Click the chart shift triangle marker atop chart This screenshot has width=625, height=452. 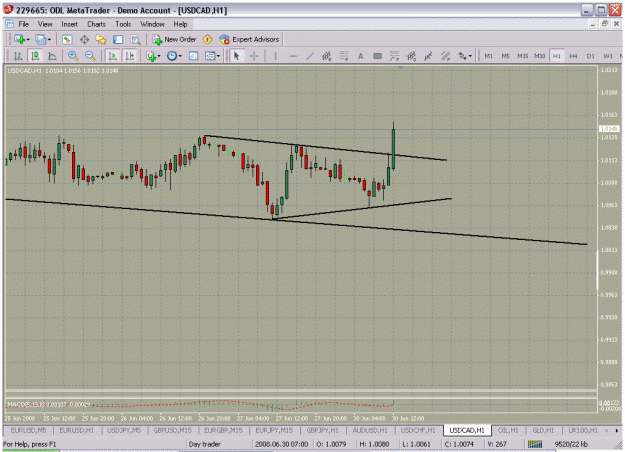(400, 68)
